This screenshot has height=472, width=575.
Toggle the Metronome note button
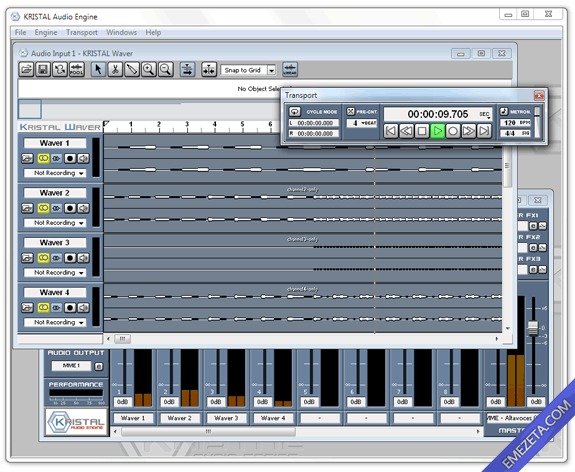504,111
